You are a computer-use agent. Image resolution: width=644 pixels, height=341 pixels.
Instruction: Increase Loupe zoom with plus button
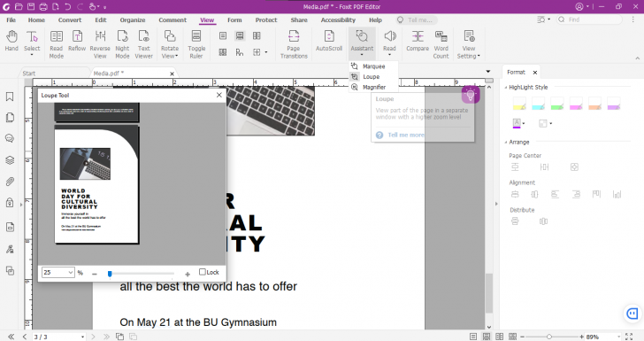tap(188, 274)
